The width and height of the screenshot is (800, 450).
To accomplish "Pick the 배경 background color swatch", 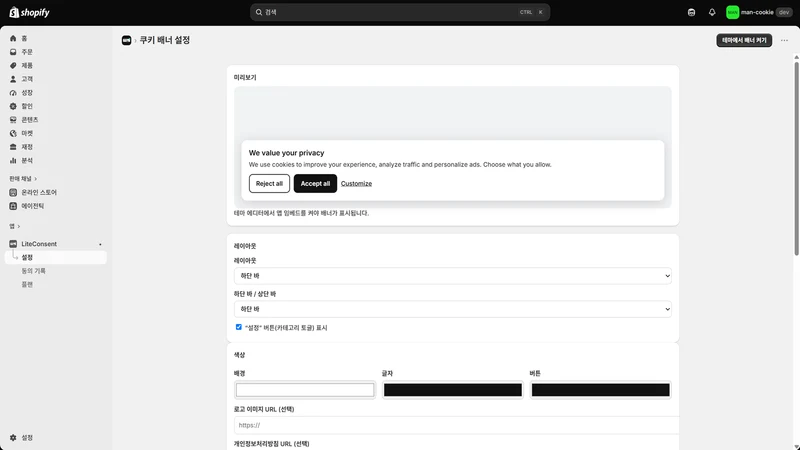I will click(x=305, y=390).
